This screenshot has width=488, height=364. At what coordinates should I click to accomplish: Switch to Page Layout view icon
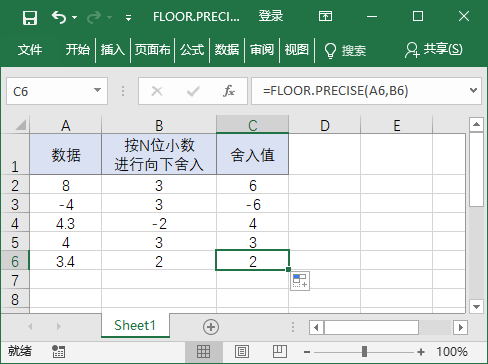click(242, 352)
